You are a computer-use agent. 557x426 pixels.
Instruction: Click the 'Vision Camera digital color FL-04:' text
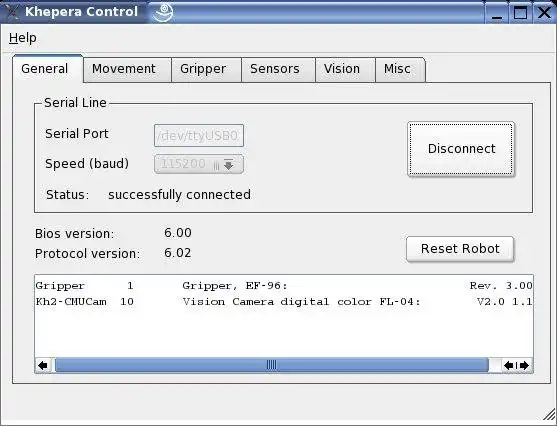(302, 302)
